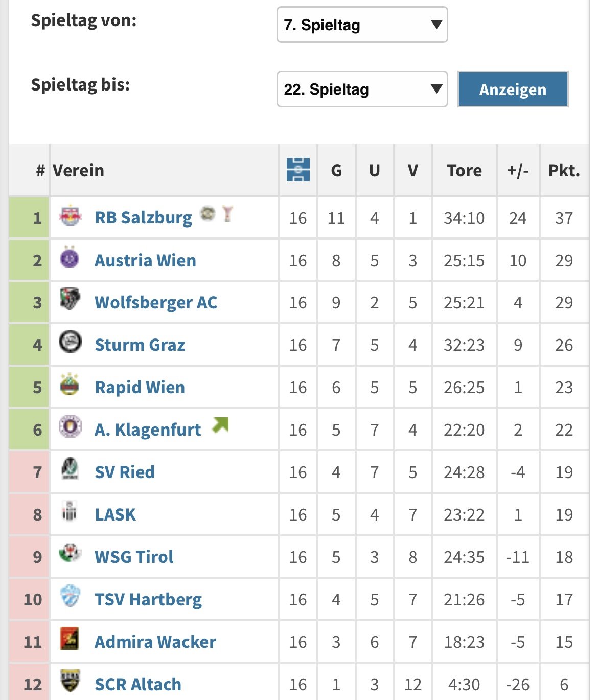This screenshot has height=700, width=598.
Task: Click the SCR Altach club crest
Action: pos(70,681)
